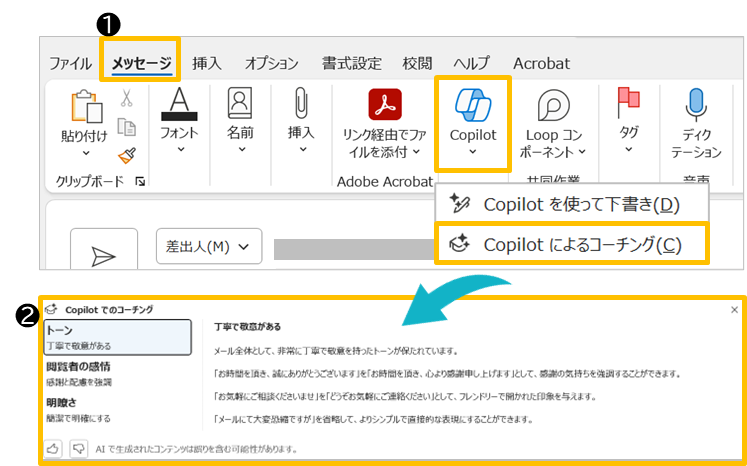The width and height of the screenshot is (747, 466).
Task: Click the Copilot でのコーチング header icon
Action: point(51,309)
